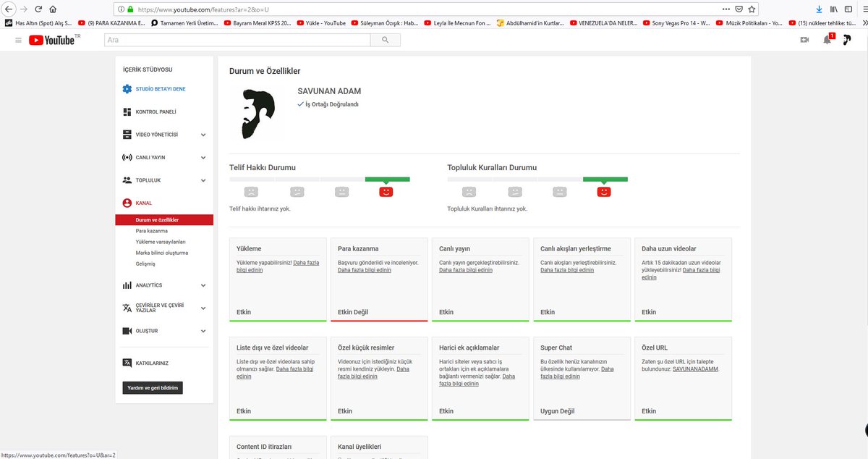Screen dimensions: 868x459
Task: Expand the Analytics section
Action: [203, 285]
